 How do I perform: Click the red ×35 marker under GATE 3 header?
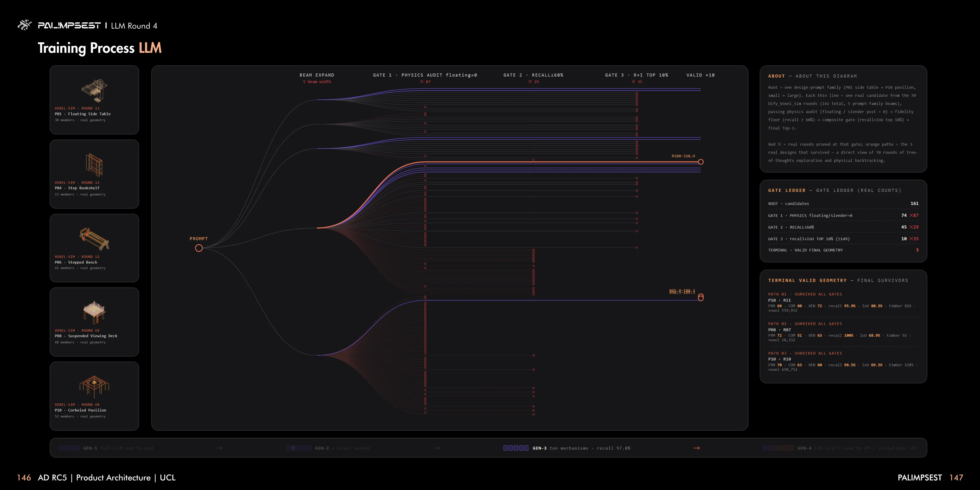pos(637,82)
